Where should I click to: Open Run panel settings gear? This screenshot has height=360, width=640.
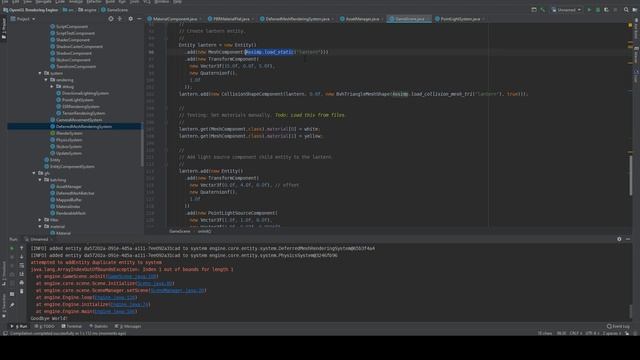click(x=619, y=239)
